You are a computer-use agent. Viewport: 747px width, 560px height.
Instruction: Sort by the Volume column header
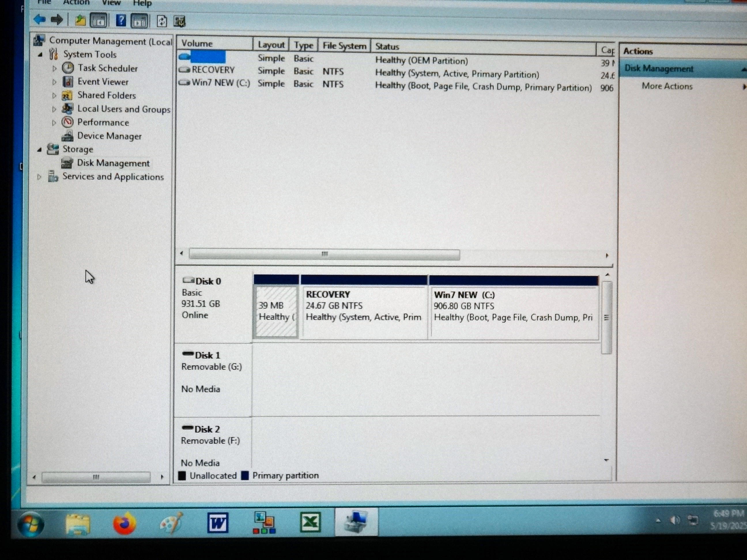click(x=215, y=43)
